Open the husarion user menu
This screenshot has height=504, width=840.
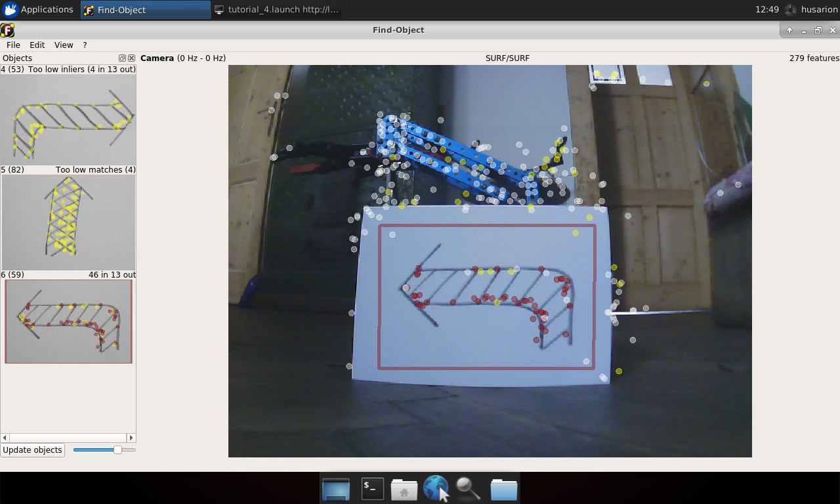819,10
